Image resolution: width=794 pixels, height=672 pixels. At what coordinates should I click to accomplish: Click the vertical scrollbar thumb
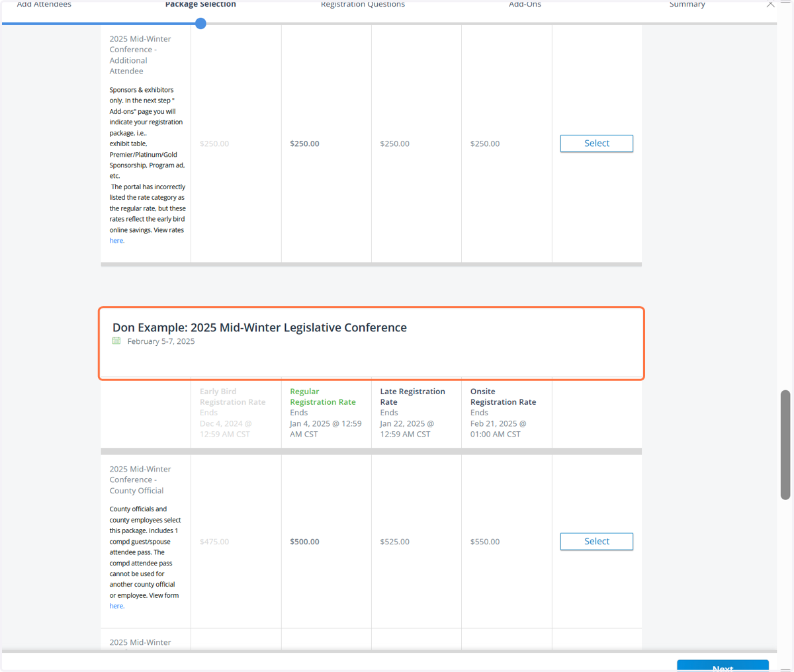click(785, 444)
